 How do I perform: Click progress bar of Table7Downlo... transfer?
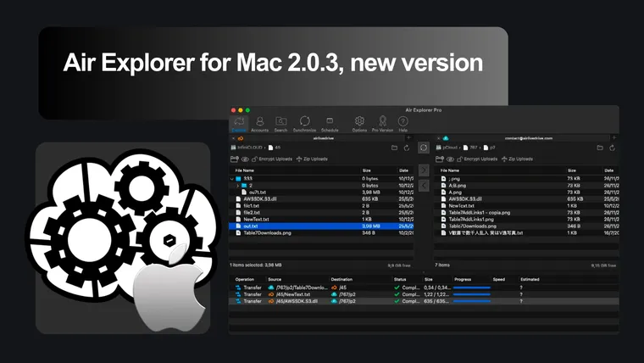pyautogui.click(x=471, y=288)
